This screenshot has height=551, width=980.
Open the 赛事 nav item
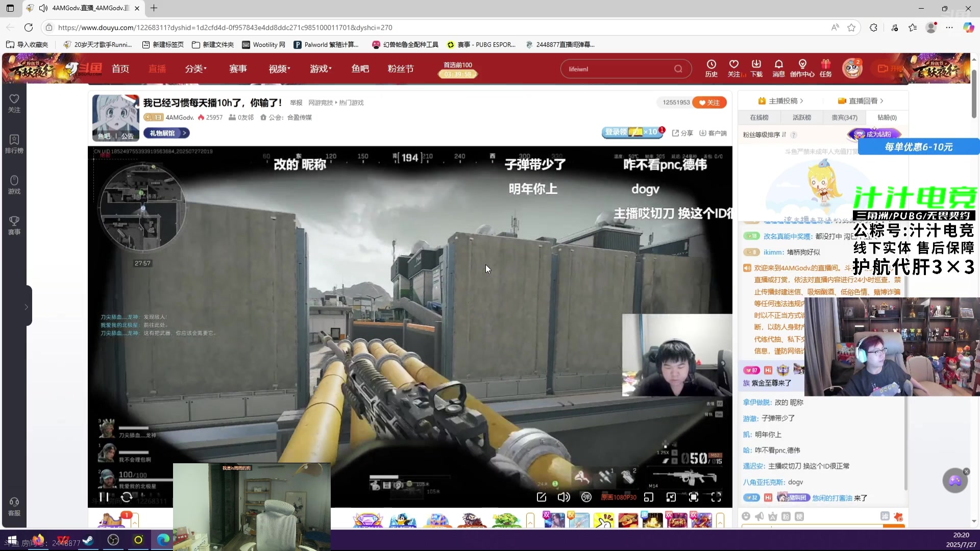(x=238, y=69)
